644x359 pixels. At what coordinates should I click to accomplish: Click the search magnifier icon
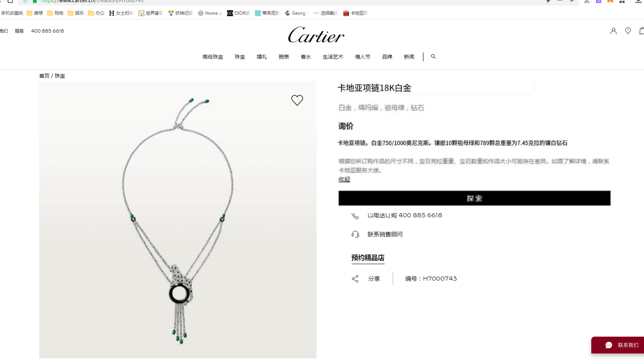pyautogui.click(x=433, y=57)
